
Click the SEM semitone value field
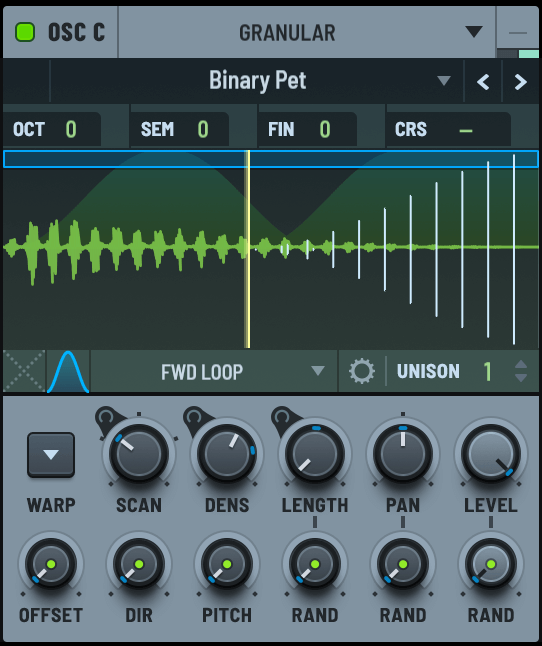click(179, 129)
